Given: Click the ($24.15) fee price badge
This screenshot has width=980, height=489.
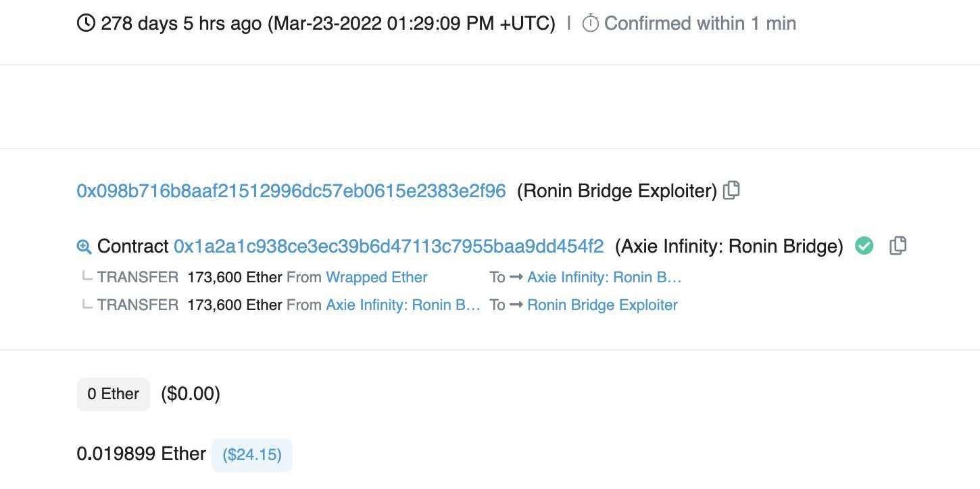Looking at the screenshot, I should [x=252, y=455].
